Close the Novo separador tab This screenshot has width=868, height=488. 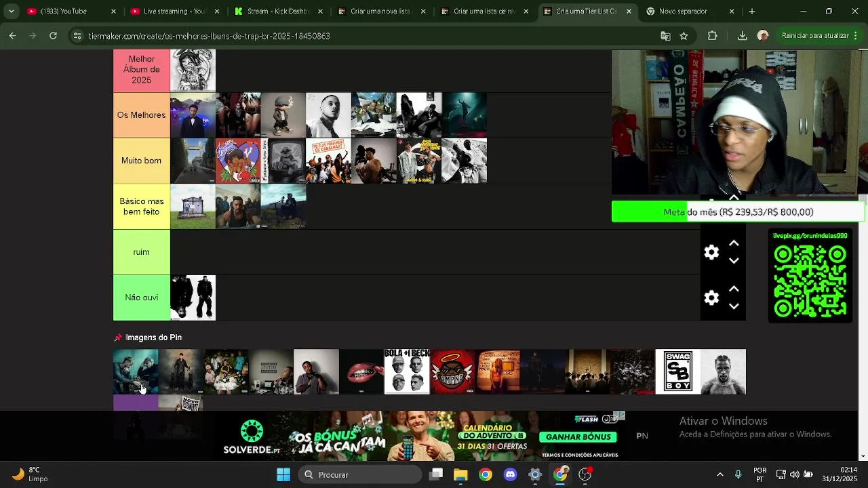coord(731,12)
